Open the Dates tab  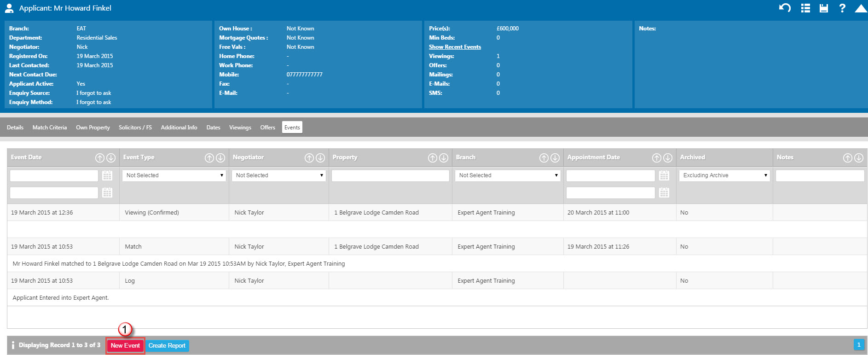(x=213, y=128)
